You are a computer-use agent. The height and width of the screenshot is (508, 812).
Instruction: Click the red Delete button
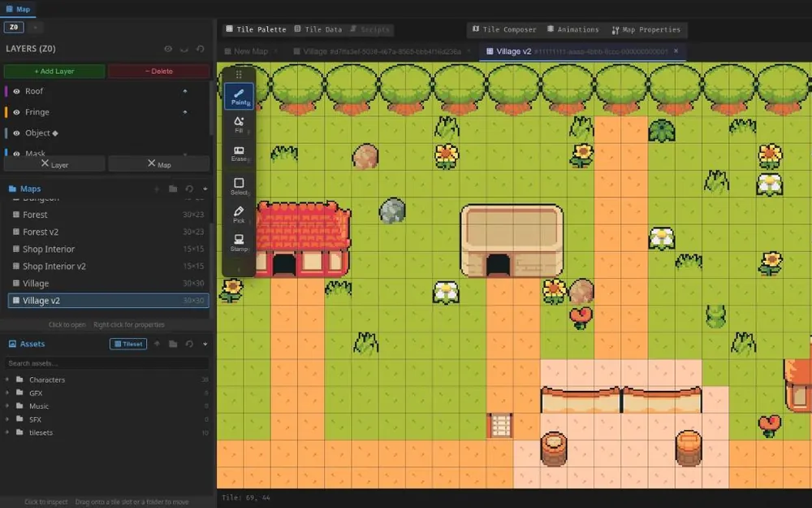[159, 71]
